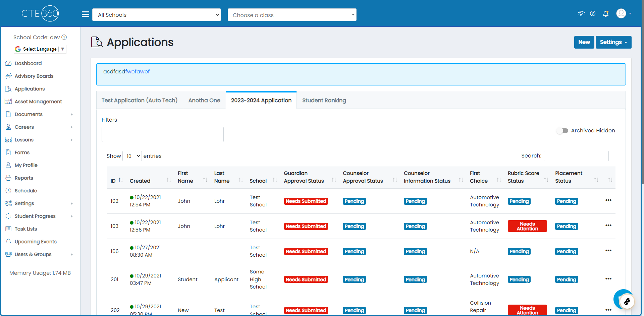Open the All Schools dropdown
The image size is (644, 316).
pos(157,15)
